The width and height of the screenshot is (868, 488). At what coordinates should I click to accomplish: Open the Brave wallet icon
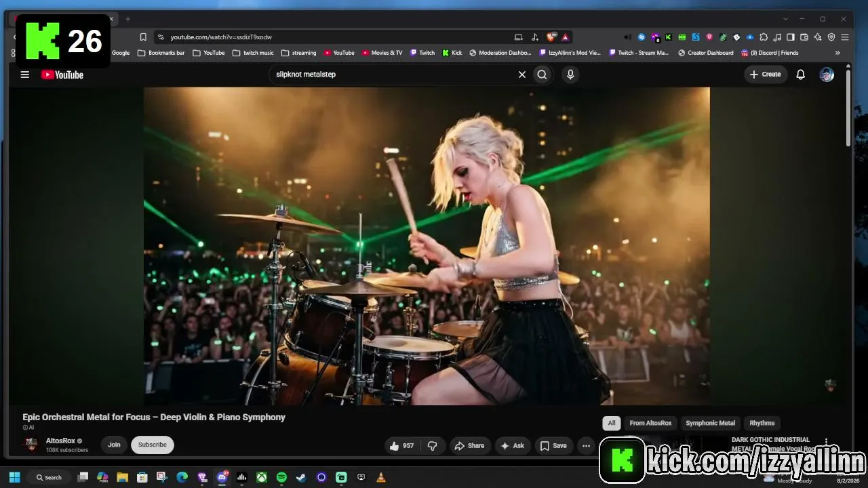pos(804,37)
